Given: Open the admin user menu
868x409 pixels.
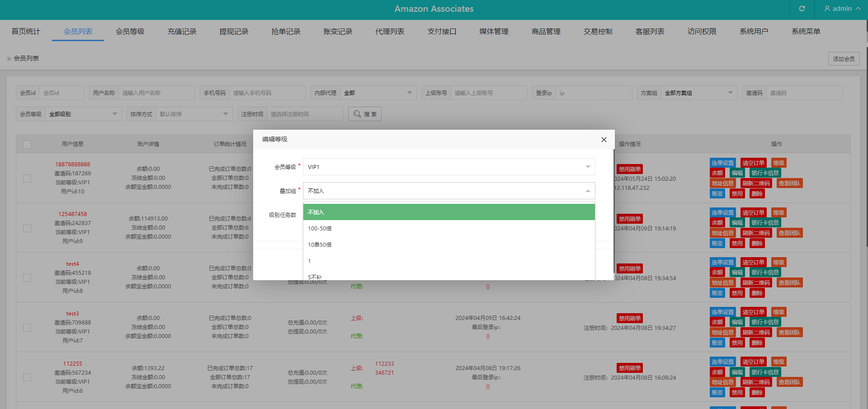Looking at the screenshot, I should pyautogui.click(x=842, y=9).
